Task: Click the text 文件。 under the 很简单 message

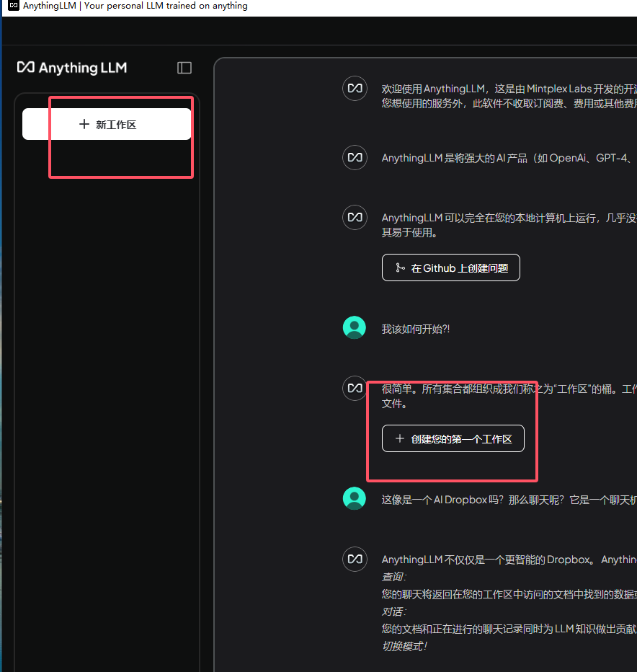Action: coord(395,404)
